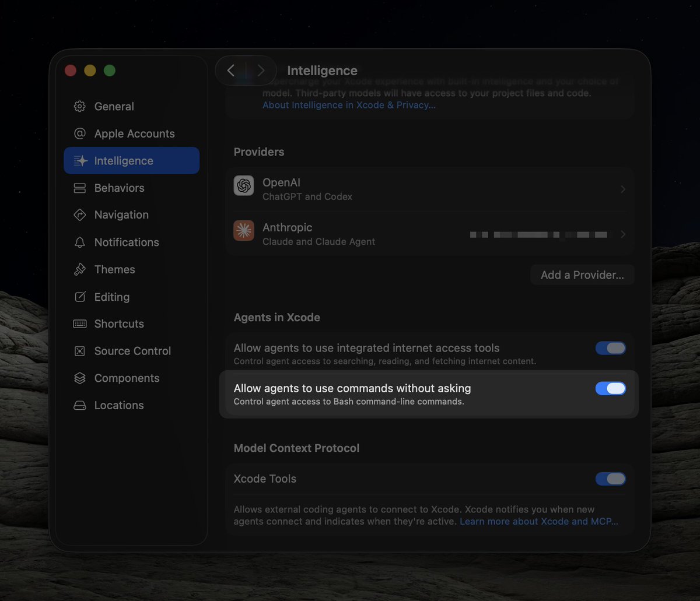Select the Components pane label
Viewport: 700px width, 601px height.
tap(127, 378)
